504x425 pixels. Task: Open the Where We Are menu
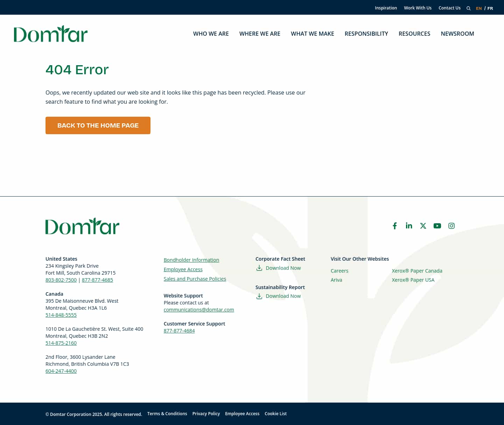(x=260, y=34)
